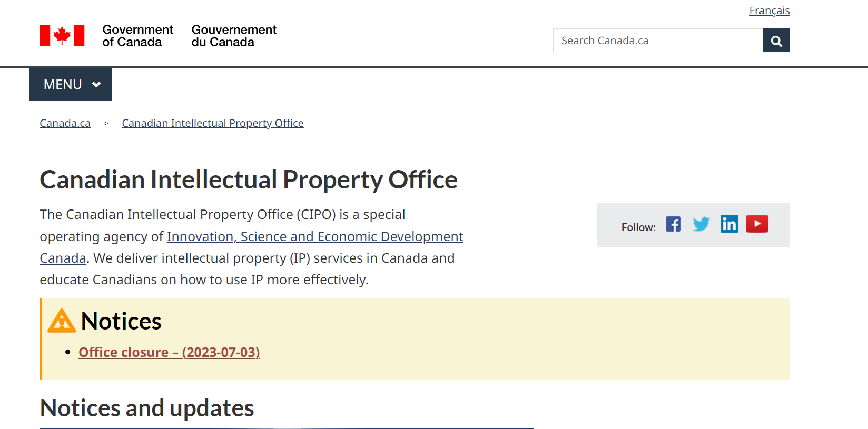This screenshot has height=429, width=868.
Task: Click the Facebook follow icon
Action: [673, 224]
